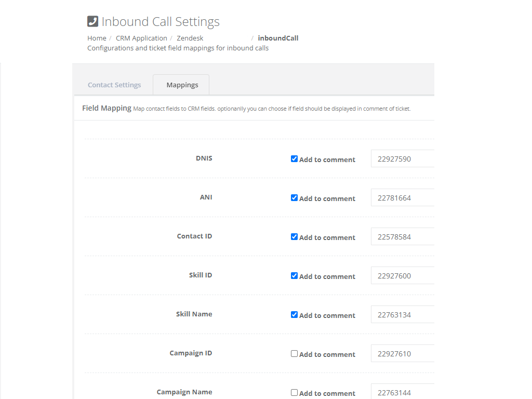
Task: Open CRM Application breadcrumb link
Action: tap(141, 38)
